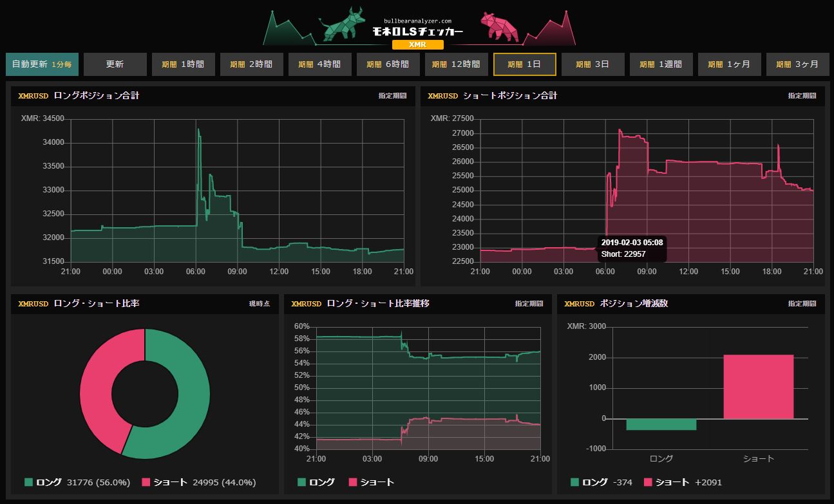Select the 期間 3ヶ月 period option
Image resolution: width=834 pixels, height=504 pixels.
pos(797,64)
